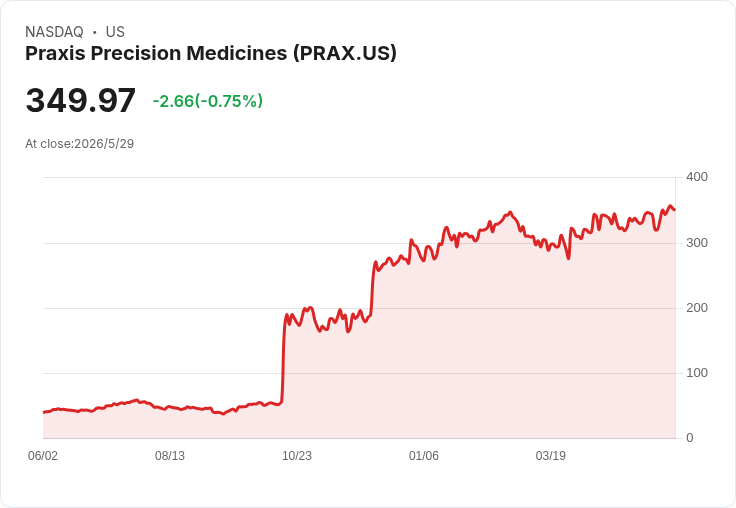736x508 pixels.
Task: Click the 10/23 date axis label
Action: pyautogui.click(x=297, y=455)
